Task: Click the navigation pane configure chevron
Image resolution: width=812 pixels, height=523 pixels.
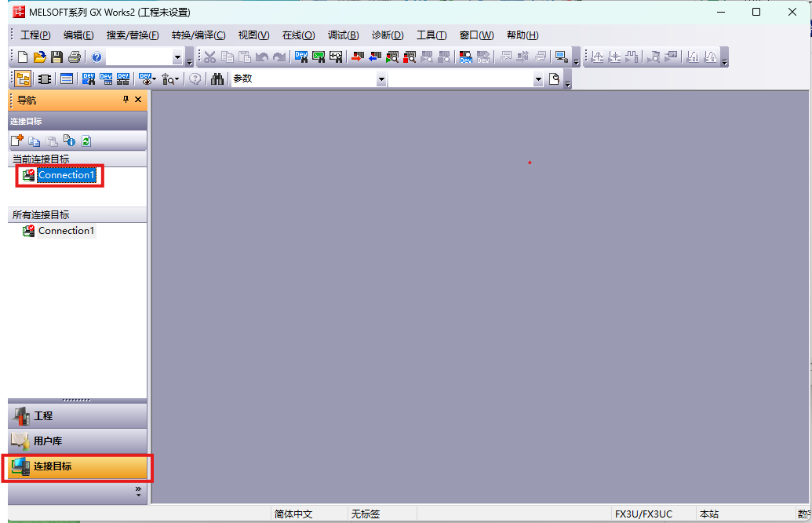Action: pyautogui.click(x=138, y=492)
